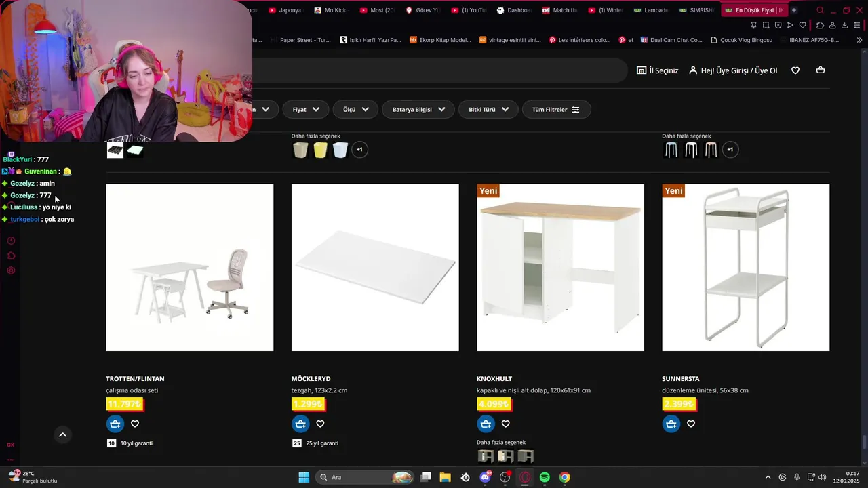Favorite the MÖCKLERYD heart icon
Screen dimensions: 868x488
pyautogui.click(x=320, y=424)
